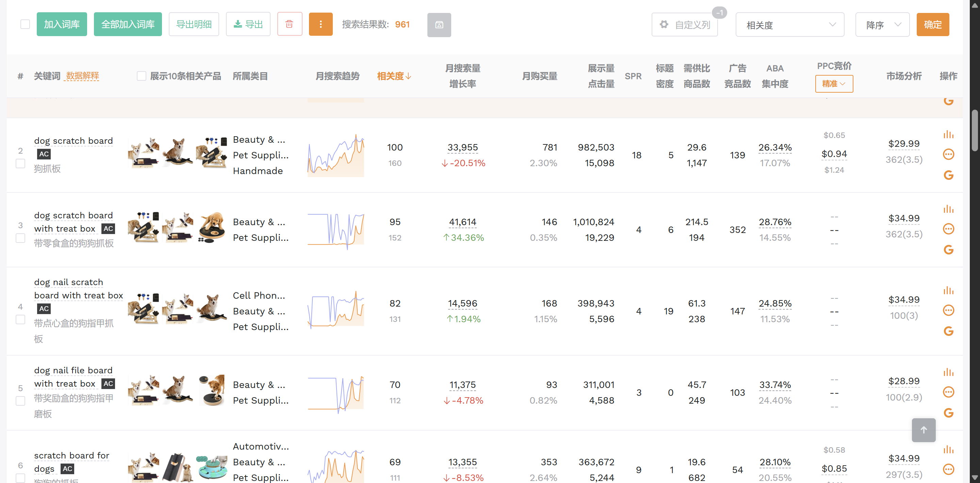Click the 月搜索量 column header
The height and width of the screenshot is (483, 980).
pos(463,68)
